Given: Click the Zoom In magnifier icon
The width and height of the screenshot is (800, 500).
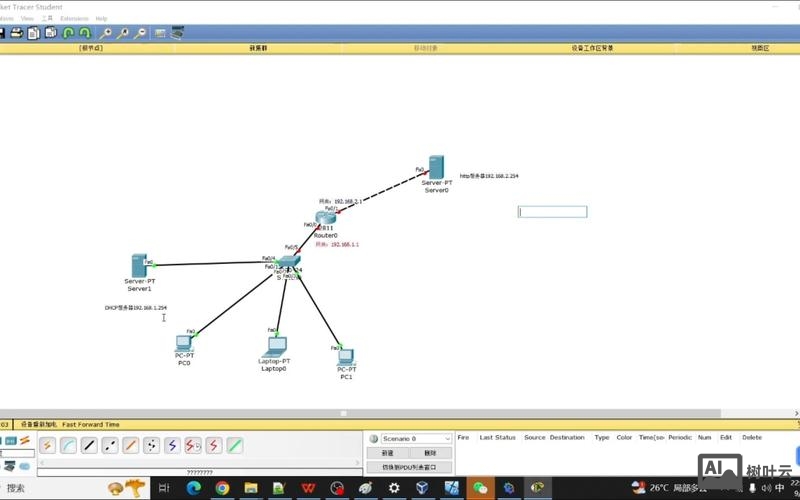Looking at the screenshot, I should [x=105, y=33].
